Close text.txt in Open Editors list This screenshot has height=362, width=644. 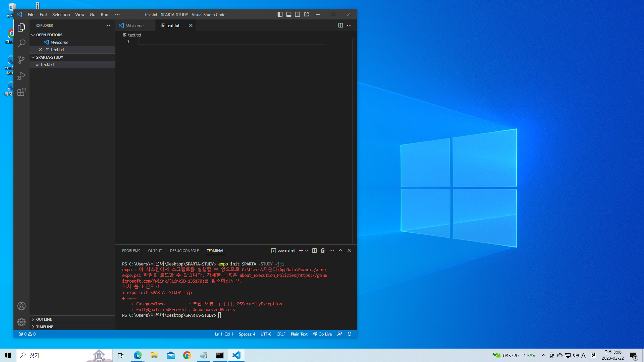click(x=40, y=50)
